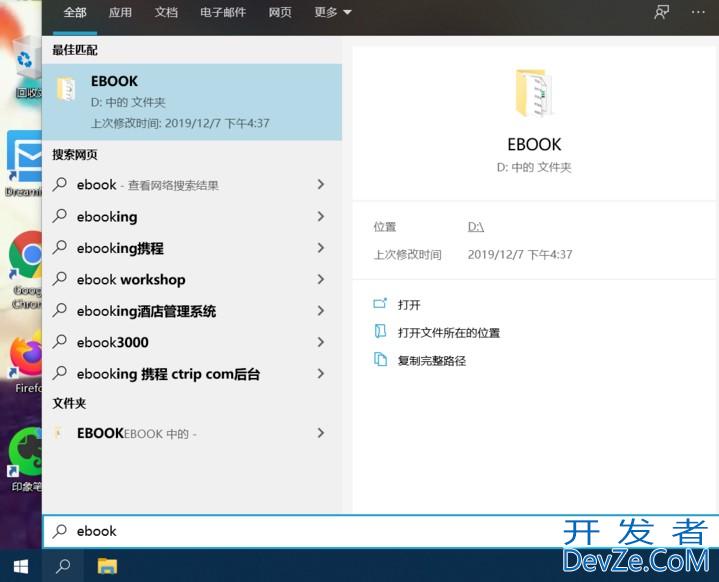Click the magnifier icon beside ebook3000
Viewport: 719px width, 582px height.
click(x=60, y=341)
